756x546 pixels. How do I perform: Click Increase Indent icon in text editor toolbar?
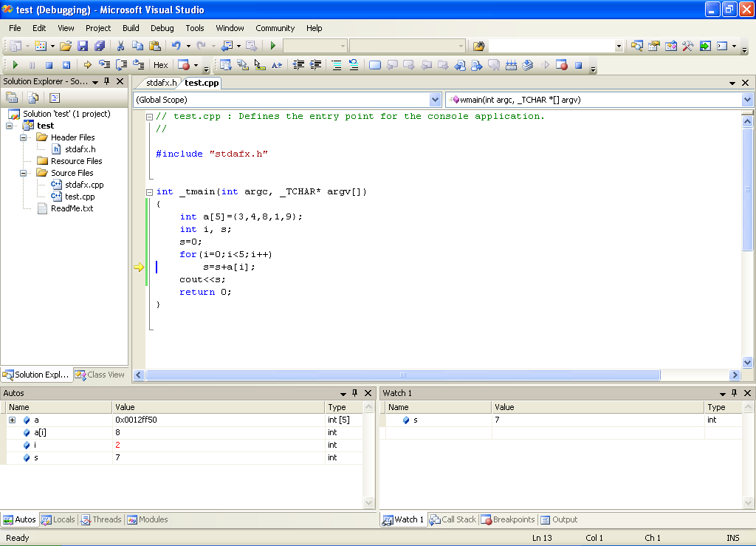point(315,65)
